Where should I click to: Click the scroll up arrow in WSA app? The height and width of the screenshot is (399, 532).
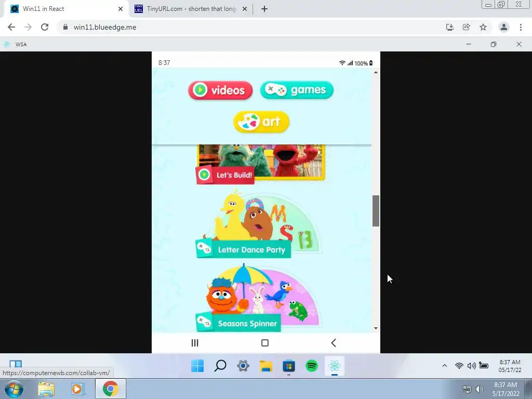coord(376,72)
